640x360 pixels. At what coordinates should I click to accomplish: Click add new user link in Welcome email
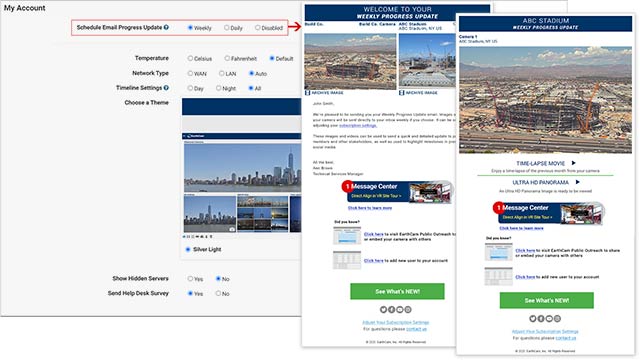[x=373, y=260]
